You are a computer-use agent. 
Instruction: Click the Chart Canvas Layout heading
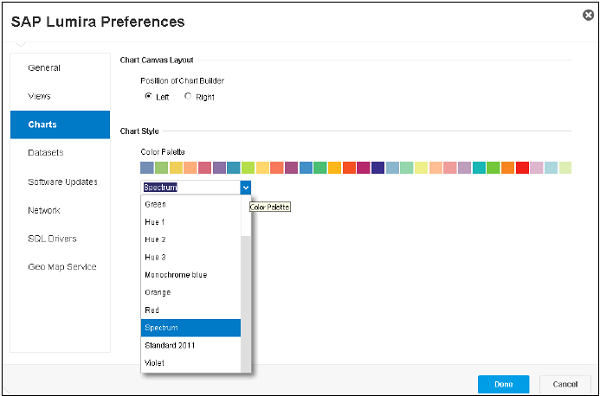pos(157,60)
